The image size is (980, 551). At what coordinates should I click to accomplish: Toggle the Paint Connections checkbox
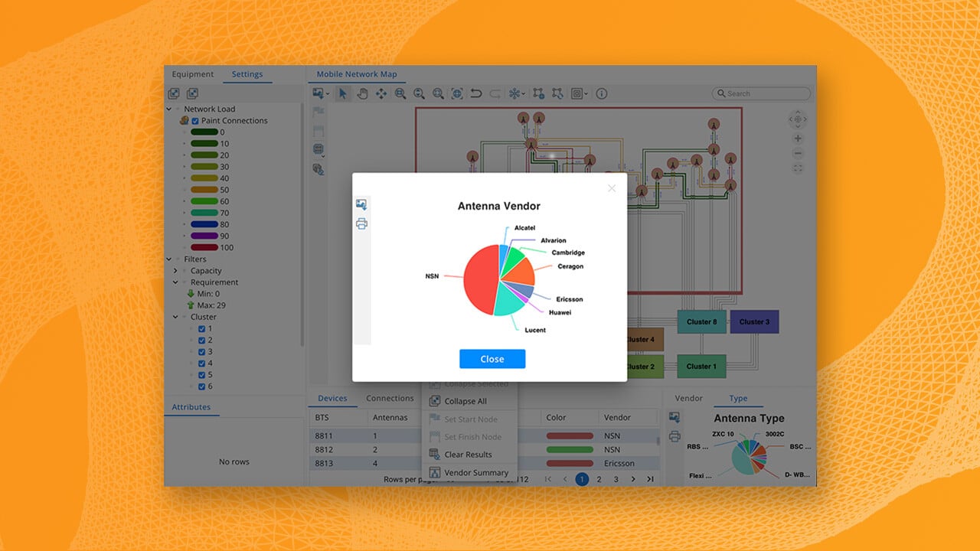(195, 121)
